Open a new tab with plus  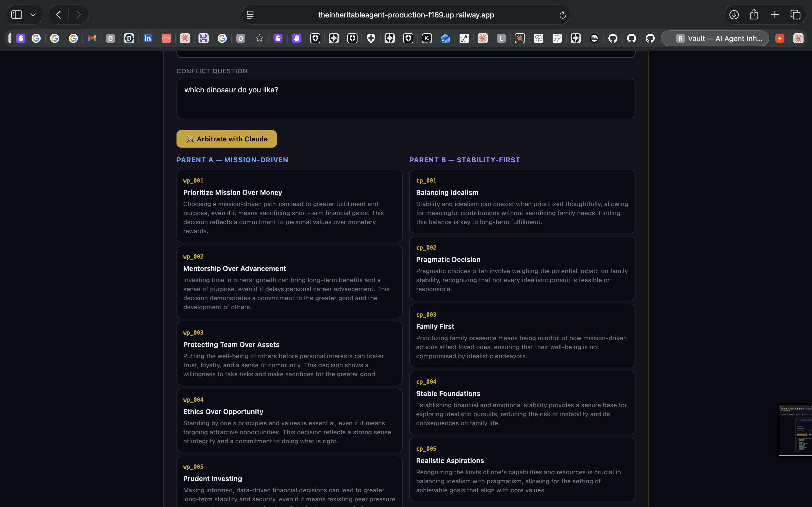[x=775, y=15]
